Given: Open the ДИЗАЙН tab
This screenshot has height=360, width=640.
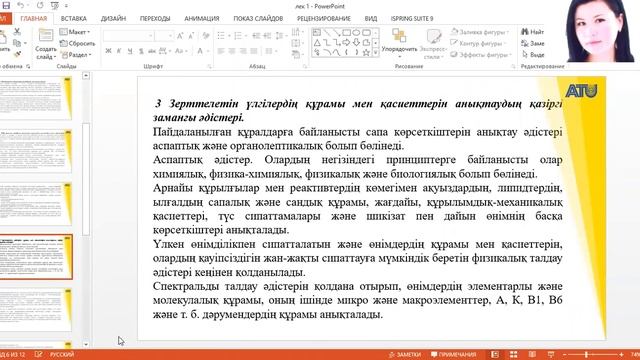Looking at the screenshot, I should pos(113,18).
